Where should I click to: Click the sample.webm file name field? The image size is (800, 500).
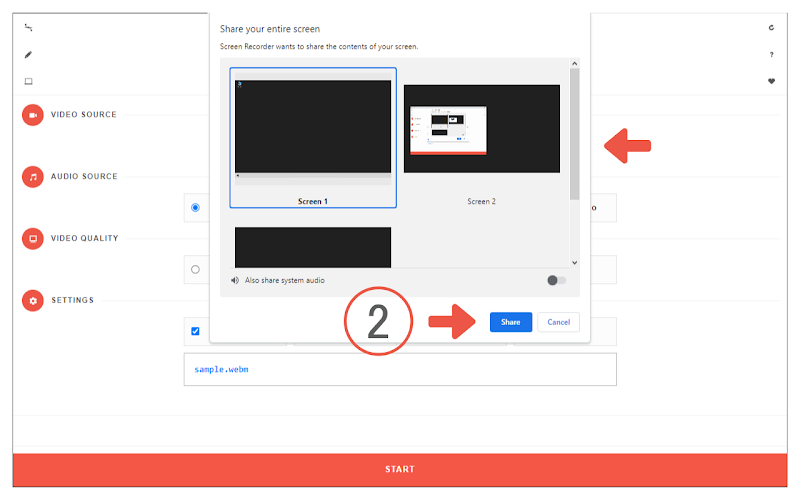point(400,369)
